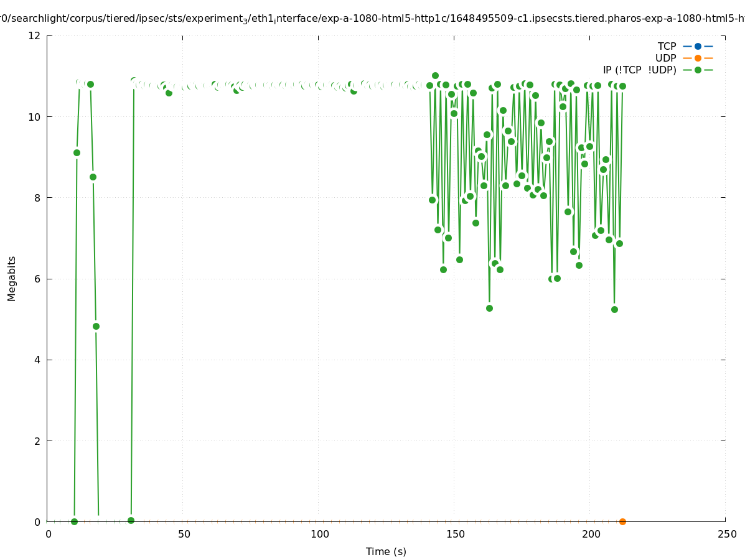
Task: Click the green data point near 4.8 Megabits
Action: [x=96, y=326]
